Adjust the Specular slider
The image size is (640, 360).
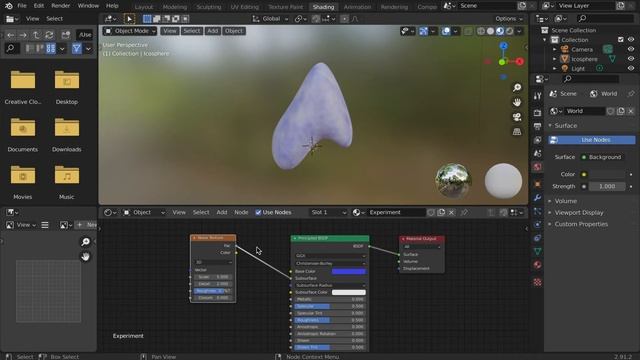point(329,306)
